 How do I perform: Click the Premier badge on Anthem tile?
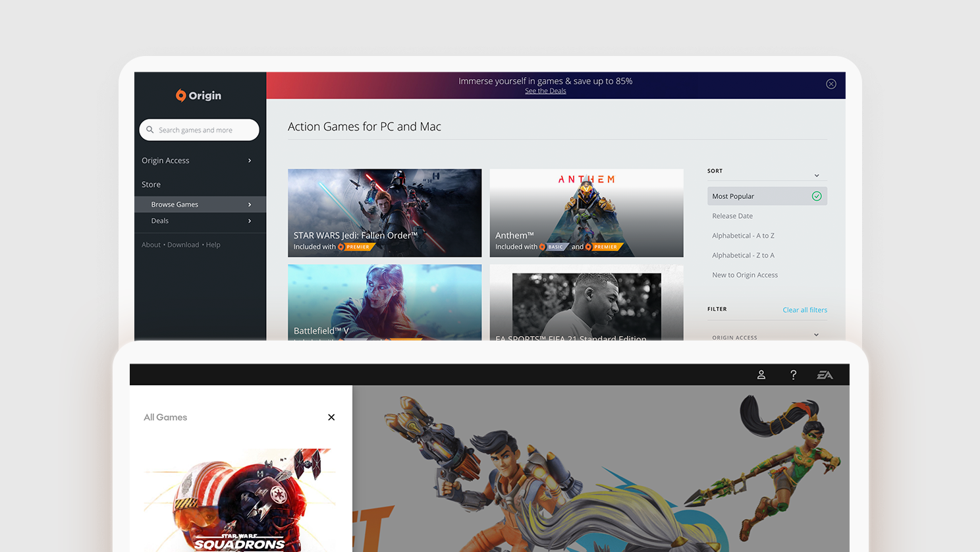(604, 247)
